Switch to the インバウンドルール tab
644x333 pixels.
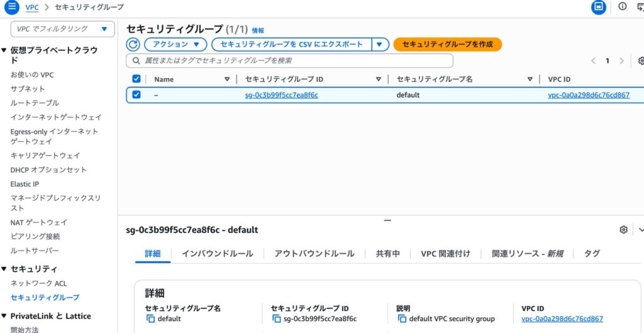pos(217,254)
